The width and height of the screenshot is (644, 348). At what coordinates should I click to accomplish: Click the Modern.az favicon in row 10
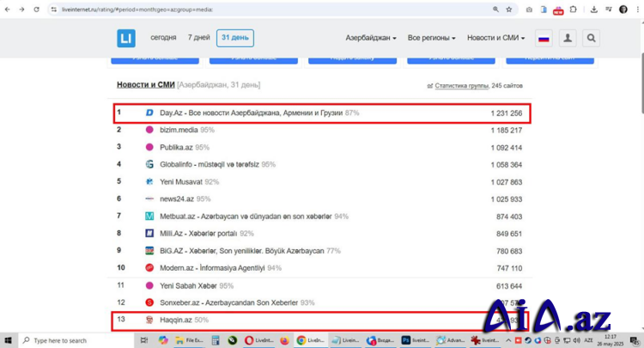[x=149, y=268]
